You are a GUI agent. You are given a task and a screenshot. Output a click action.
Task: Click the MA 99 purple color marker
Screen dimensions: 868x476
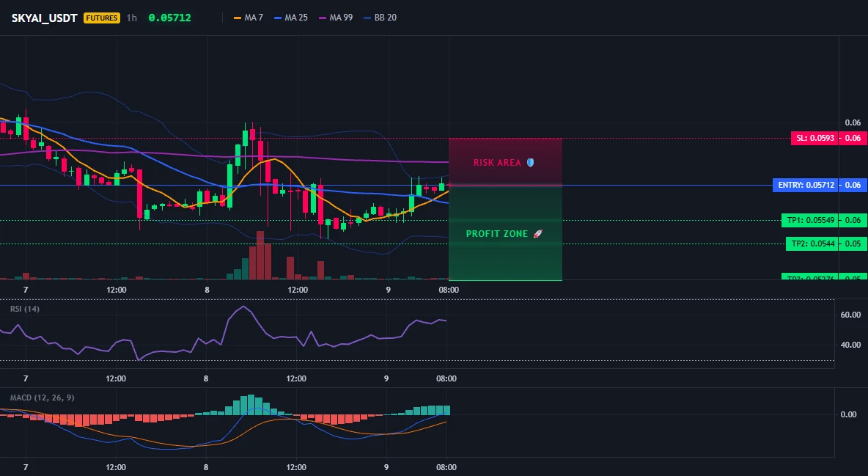323,18
